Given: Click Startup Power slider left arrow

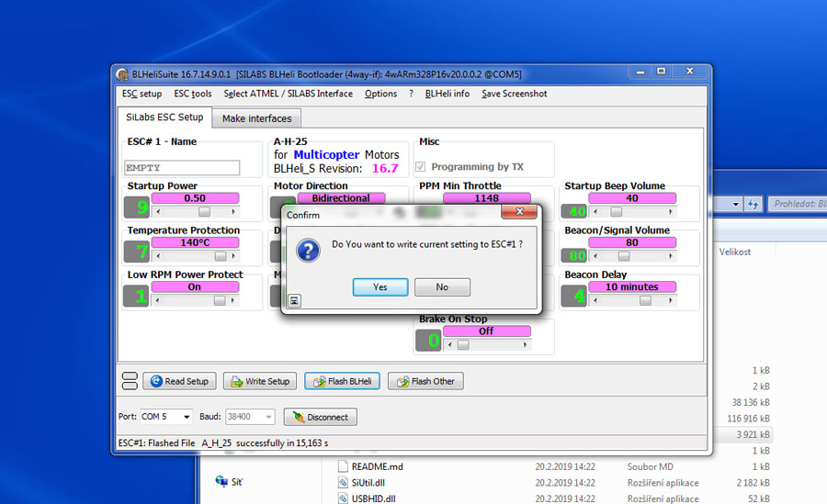Looking at the screenshot, I should click(158, 212).
